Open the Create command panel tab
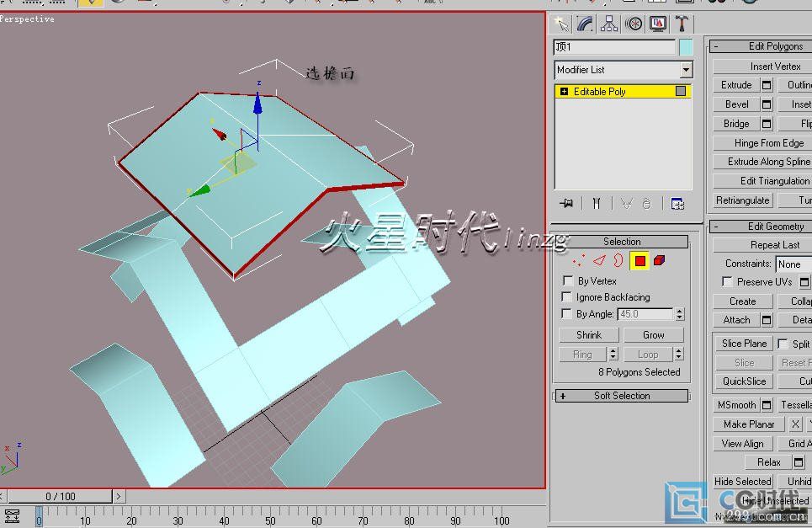 561,24
